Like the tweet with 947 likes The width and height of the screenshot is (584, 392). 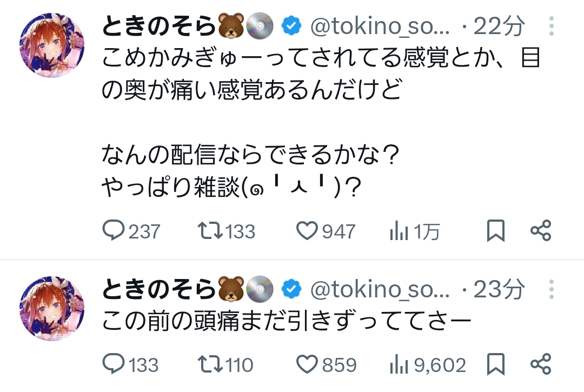point(307,231)
